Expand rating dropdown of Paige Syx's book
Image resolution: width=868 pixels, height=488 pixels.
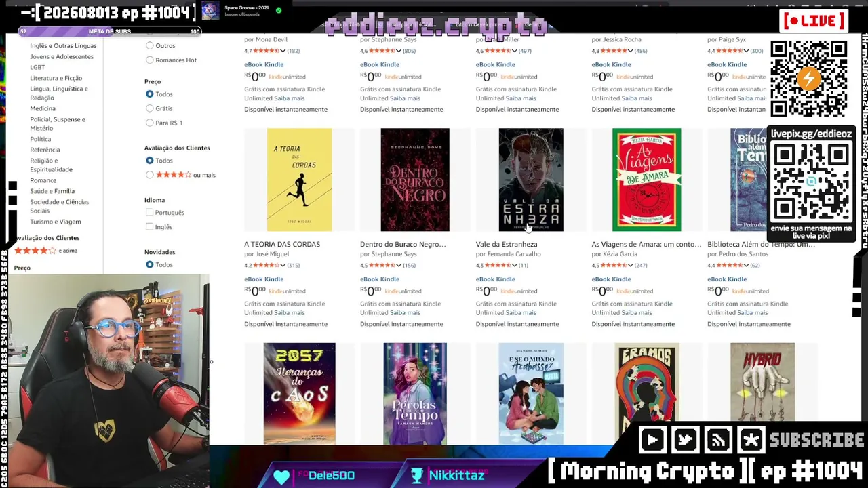(x=746, y=51)
